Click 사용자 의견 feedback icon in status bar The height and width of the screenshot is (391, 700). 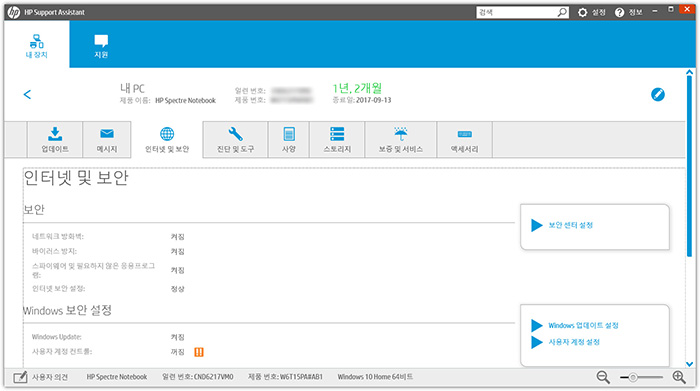tap(20, 377)
